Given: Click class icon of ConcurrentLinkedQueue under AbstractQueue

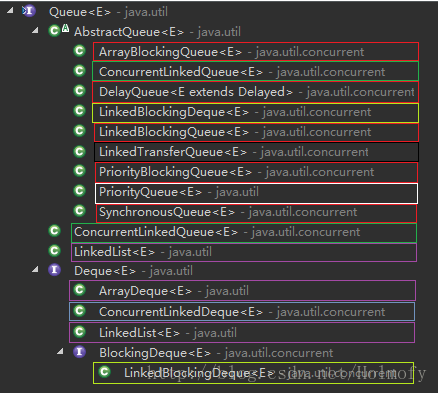Looking at the screenshot, I should 79,71.
